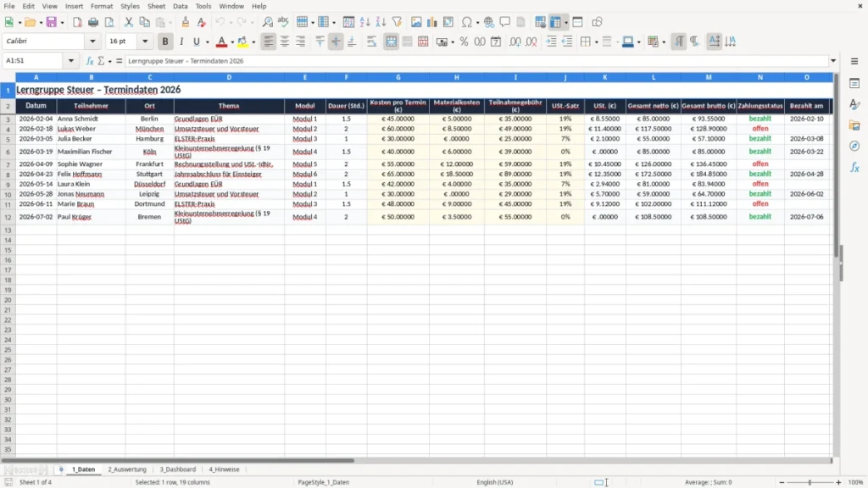
Task: Click the Save document icon
Action: (52, 22)
